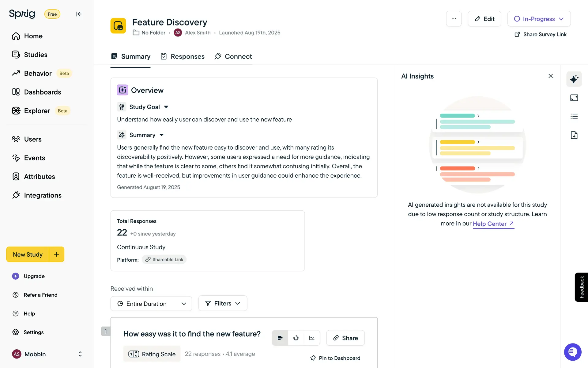This screenshot has height=368, width=588.
Task: Switch to donut chart view toggle
Action: (x=296, y=338)
